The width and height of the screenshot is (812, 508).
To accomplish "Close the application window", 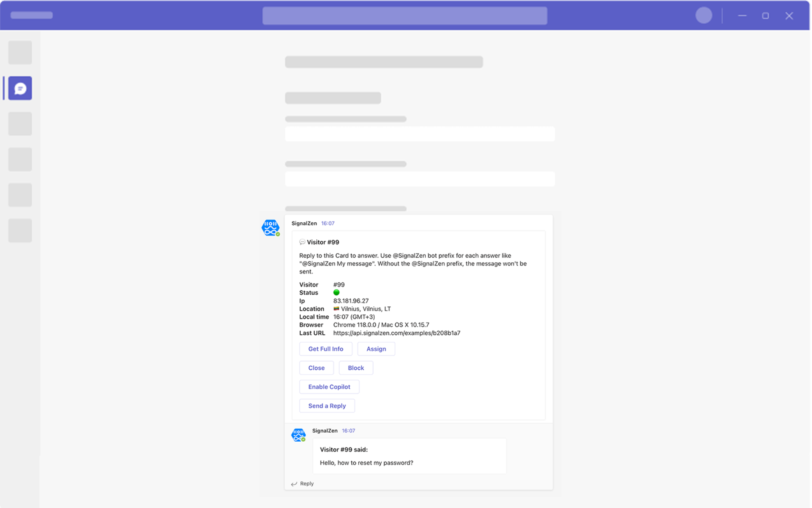I will [789, 16].
